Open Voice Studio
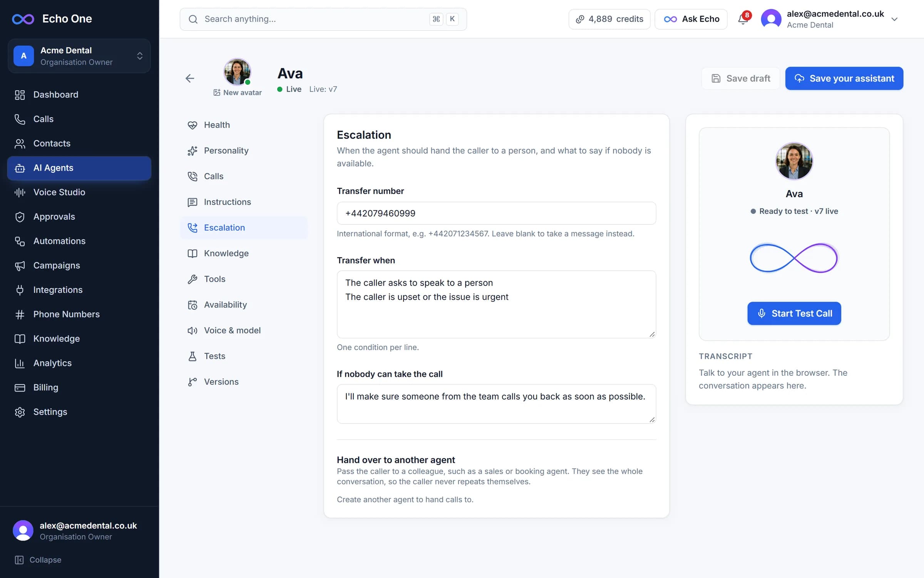 click(79, 192)
